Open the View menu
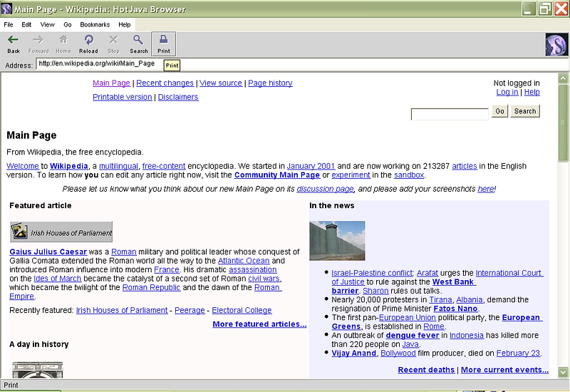Image resolution: width=570 pixels, height=392 pixels. click(47, 24)
